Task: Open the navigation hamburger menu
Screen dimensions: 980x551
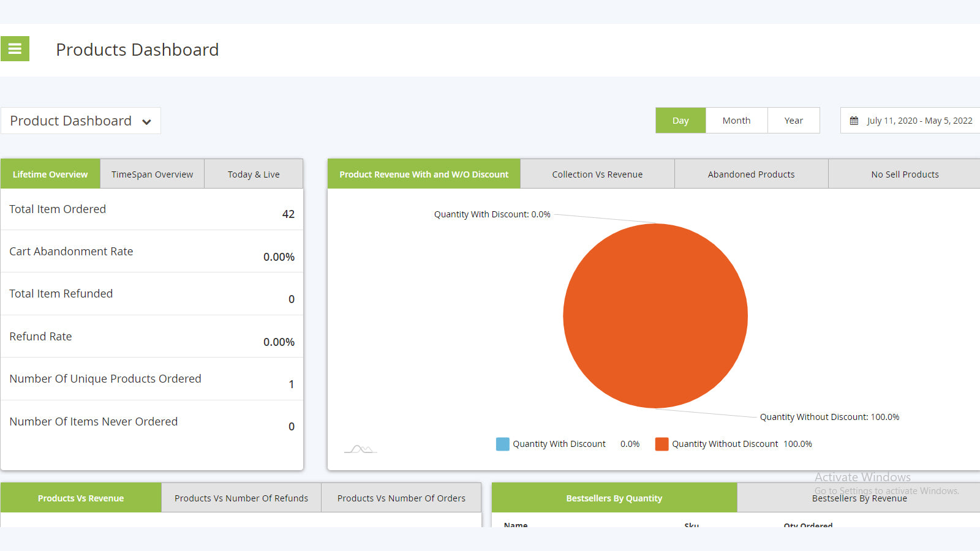Action: (x=15, y=48)
